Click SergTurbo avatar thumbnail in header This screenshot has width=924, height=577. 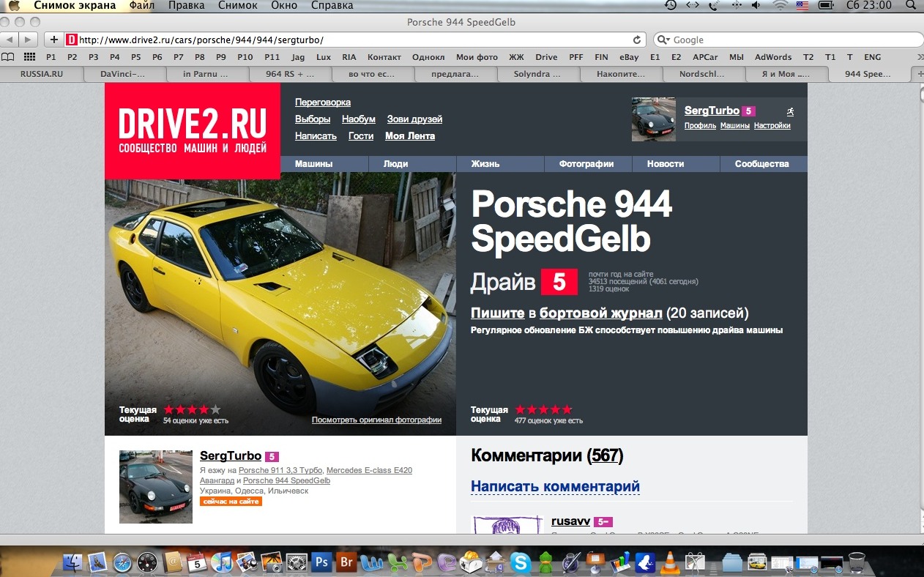pyautogui.click(x=654, y=119)
